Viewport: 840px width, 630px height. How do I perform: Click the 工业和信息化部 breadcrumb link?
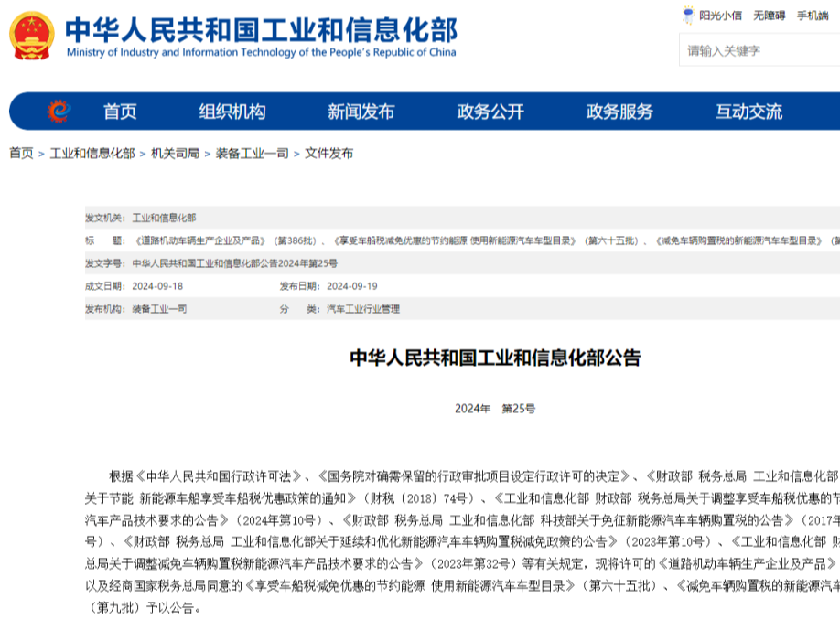coord(92,153)
